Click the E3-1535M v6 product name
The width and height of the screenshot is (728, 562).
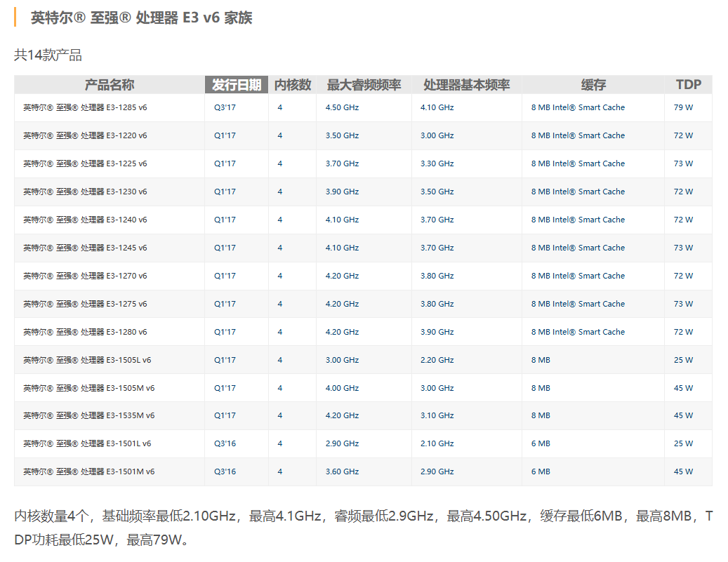tap(88, 416)
